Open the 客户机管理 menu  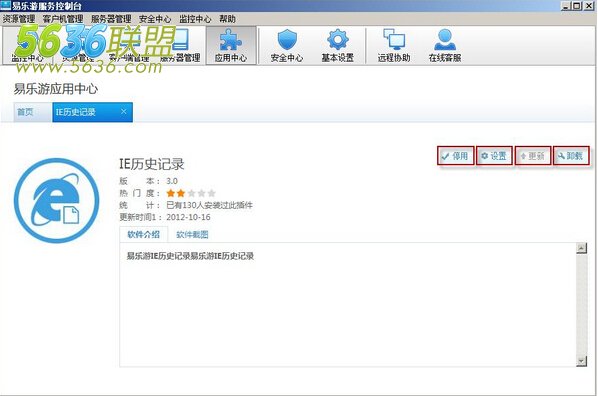[63, 19]
